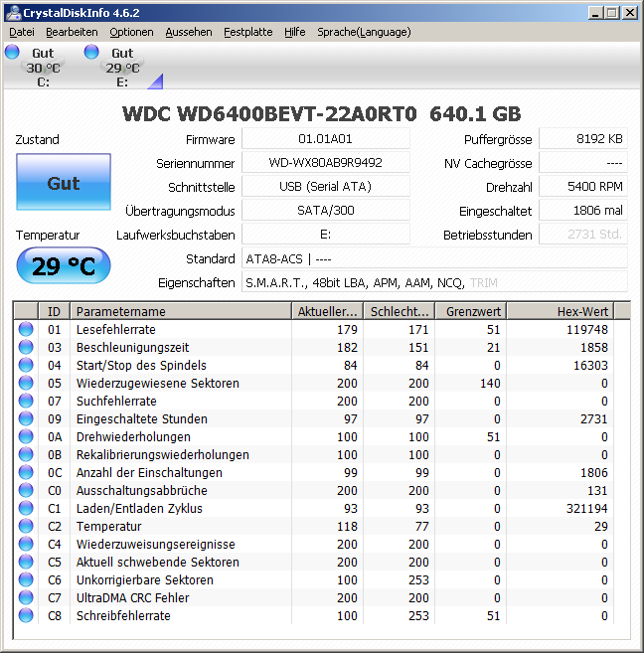Click status orb of Aktuell schwebende Sektoren row
644x653 pixels.
(x=26, y=562)
